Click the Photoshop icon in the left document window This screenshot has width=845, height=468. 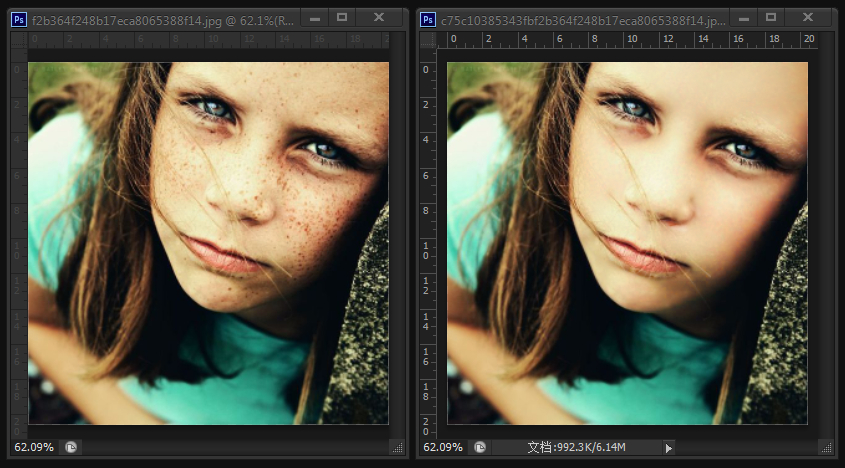pyautogui.click(x=19, y=18)
